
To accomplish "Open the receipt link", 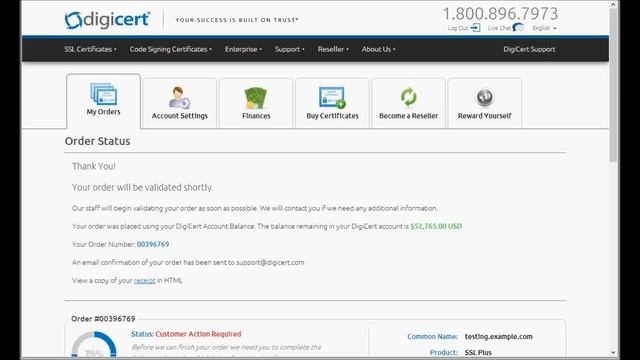I will pos(144,280).
